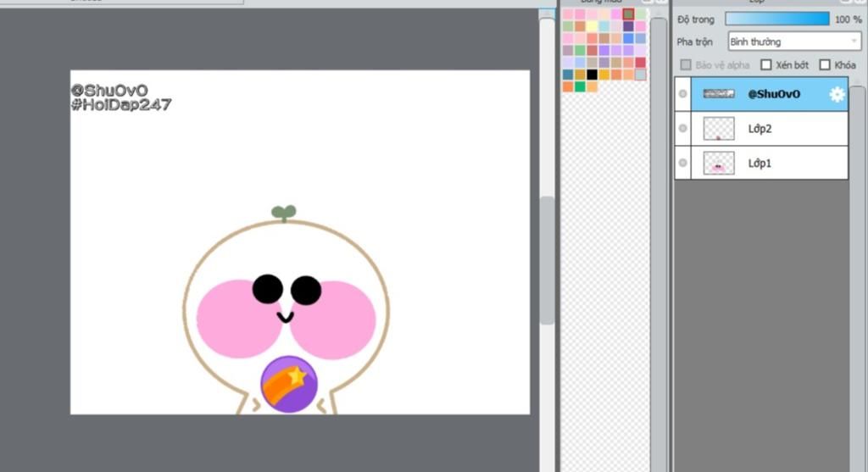868x472 pixels.
Task: Adjust the Độ trong opacity slider
Action: tap(777, 19)
